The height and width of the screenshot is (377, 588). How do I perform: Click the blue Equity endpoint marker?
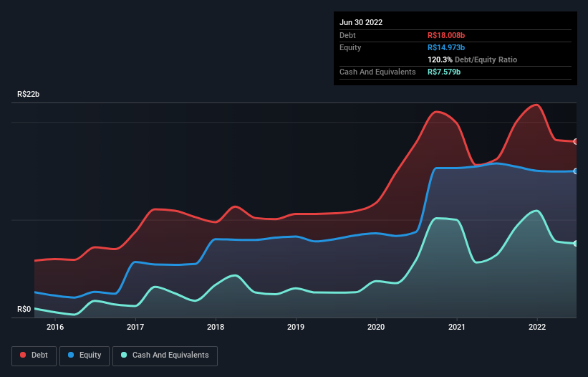tap(576, 171)
